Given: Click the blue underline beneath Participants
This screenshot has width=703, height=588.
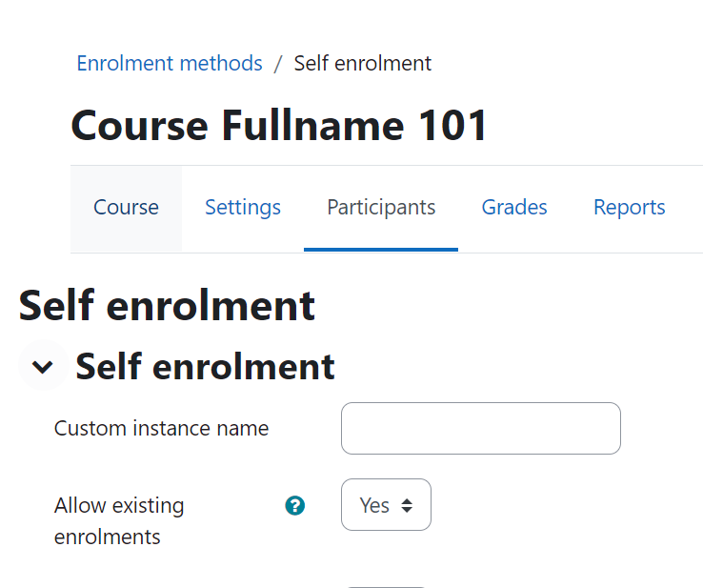Looking at the screenshot, I should 381,250.
